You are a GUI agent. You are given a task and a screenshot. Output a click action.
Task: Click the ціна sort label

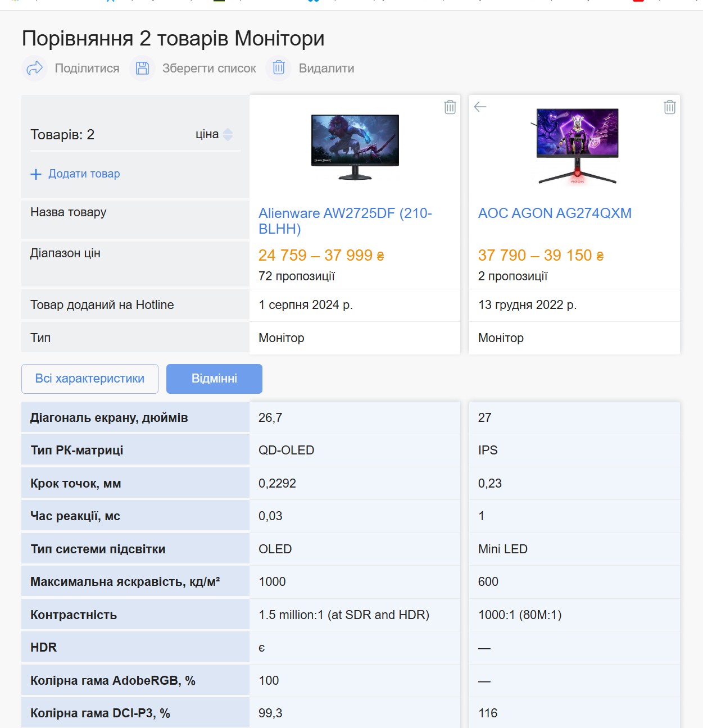(207, 134)
